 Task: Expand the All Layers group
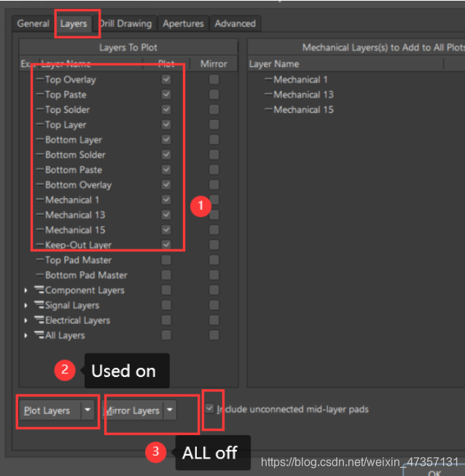(26, 335)
